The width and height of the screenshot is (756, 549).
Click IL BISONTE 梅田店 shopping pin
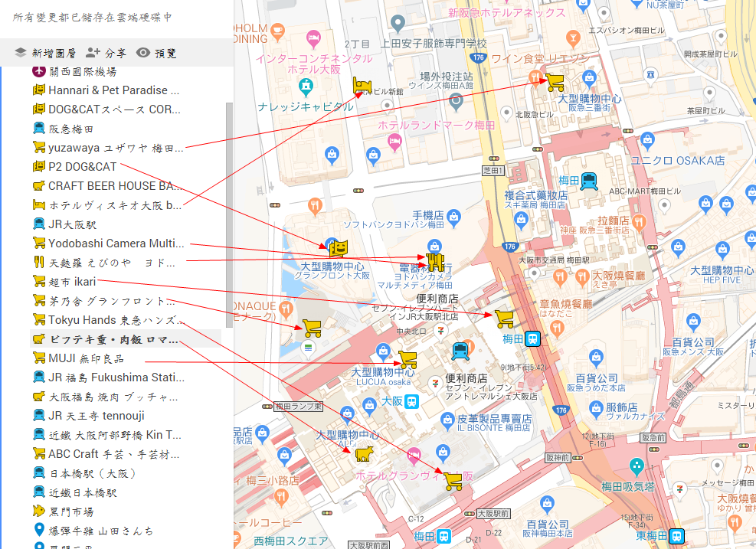tap(447, 421)
